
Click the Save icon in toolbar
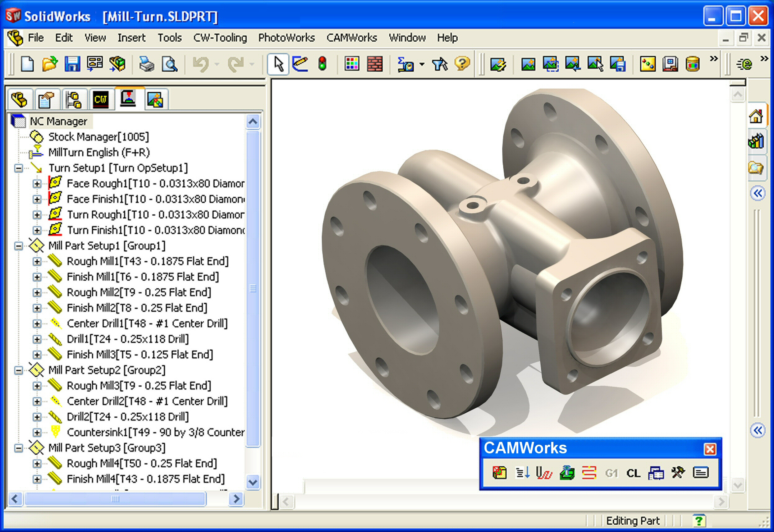coord(72,64)
